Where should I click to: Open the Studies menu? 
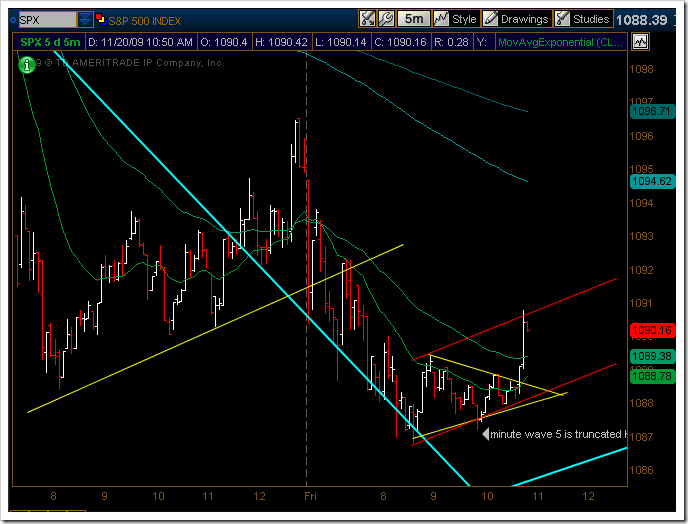pyautogui.click(x=583, y=18)
